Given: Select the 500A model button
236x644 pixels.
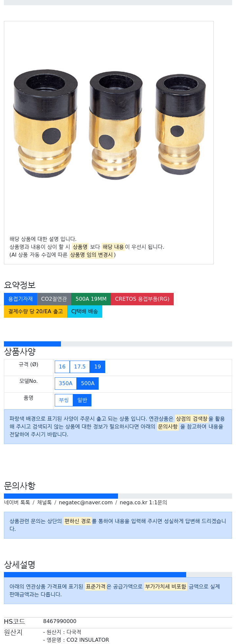Looking at the screenshot, I should click(x=88, y=383).
